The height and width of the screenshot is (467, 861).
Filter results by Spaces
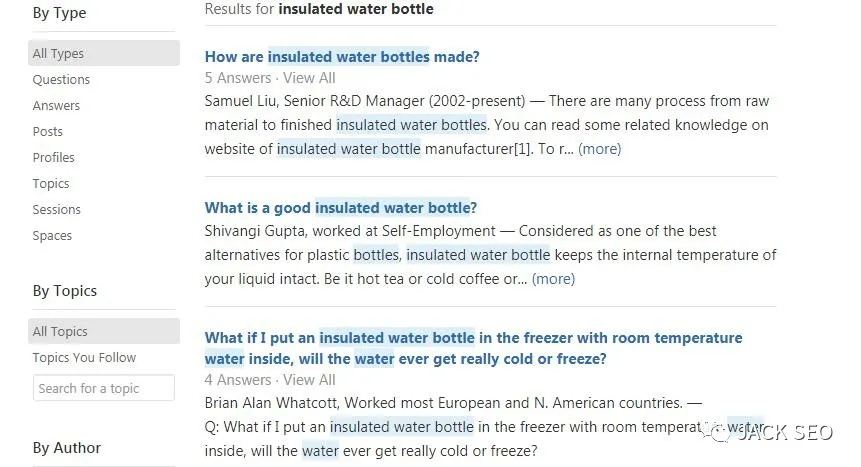52,236
